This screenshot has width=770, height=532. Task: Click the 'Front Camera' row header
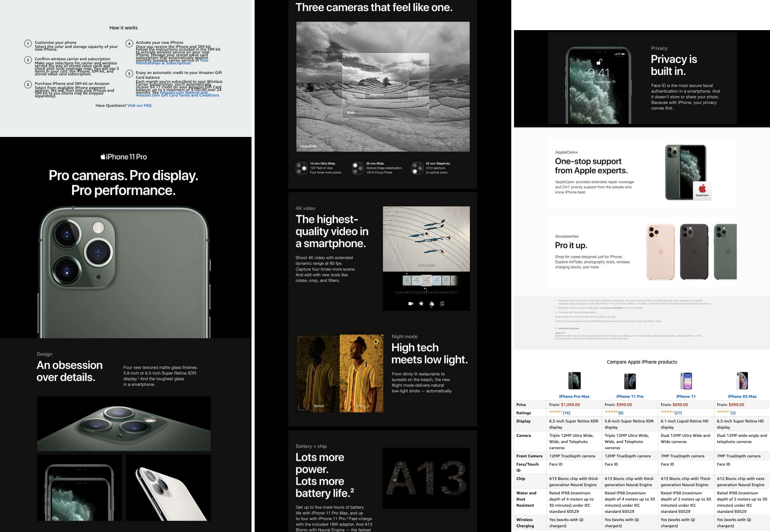coord(529,456)
